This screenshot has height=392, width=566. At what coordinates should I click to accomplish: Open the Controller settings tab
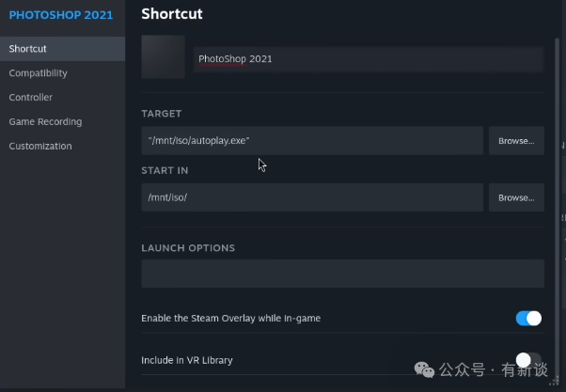[31, 97]
